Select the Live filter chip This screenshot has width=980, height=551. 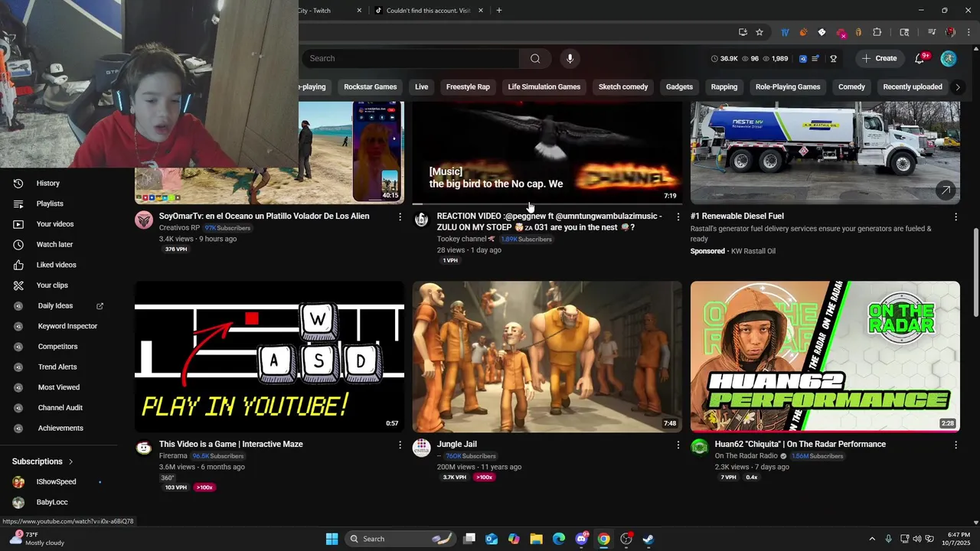pyautogui.click(x=421, y=87)
